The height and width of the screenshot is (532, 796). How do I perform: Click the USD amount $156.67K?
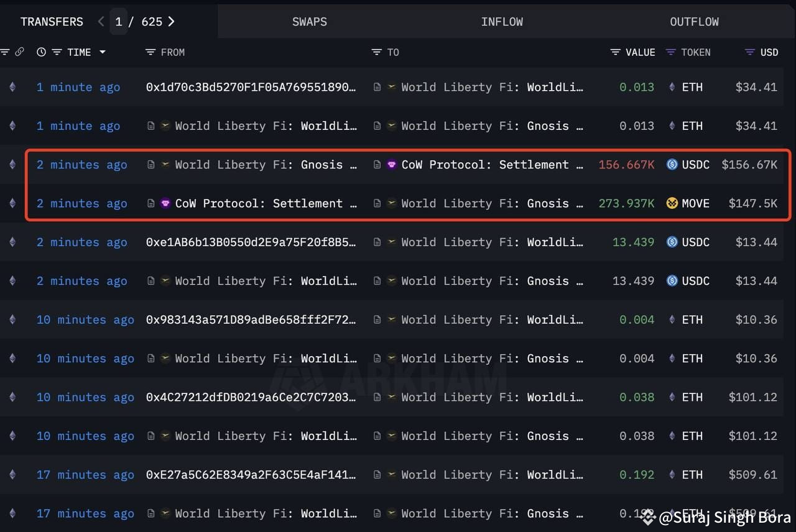(749, 165)
